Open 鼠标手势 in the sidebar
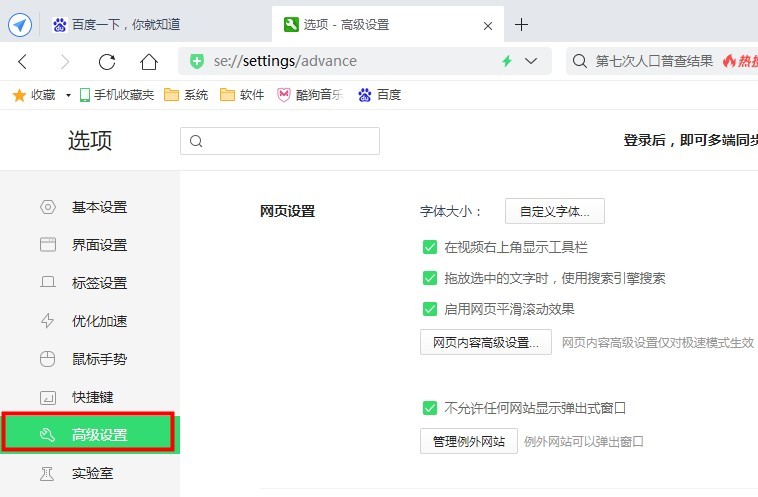This screenshot has width=758, height=497. 90,359
